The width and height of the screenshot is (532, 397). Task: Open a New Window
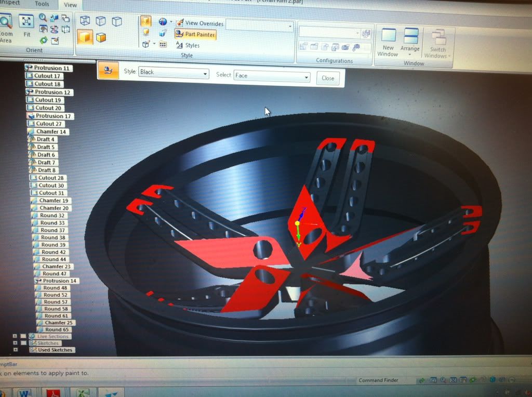click(388, 42)
